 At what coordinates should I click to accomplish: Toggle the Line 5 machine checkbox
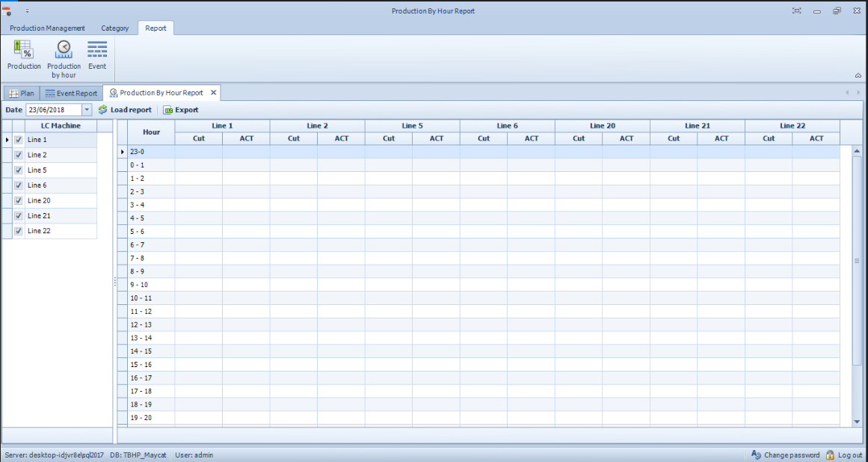pos(19,170)
